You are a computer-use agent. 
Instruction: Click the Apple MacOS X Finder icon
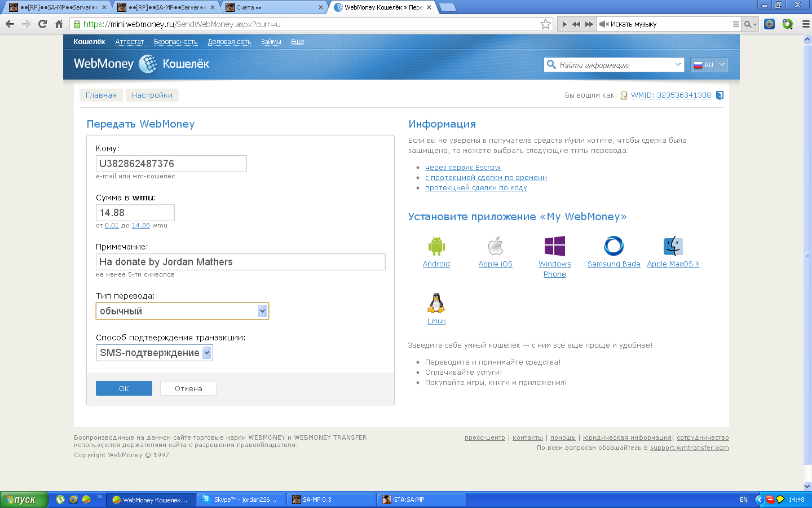(673, 246)
